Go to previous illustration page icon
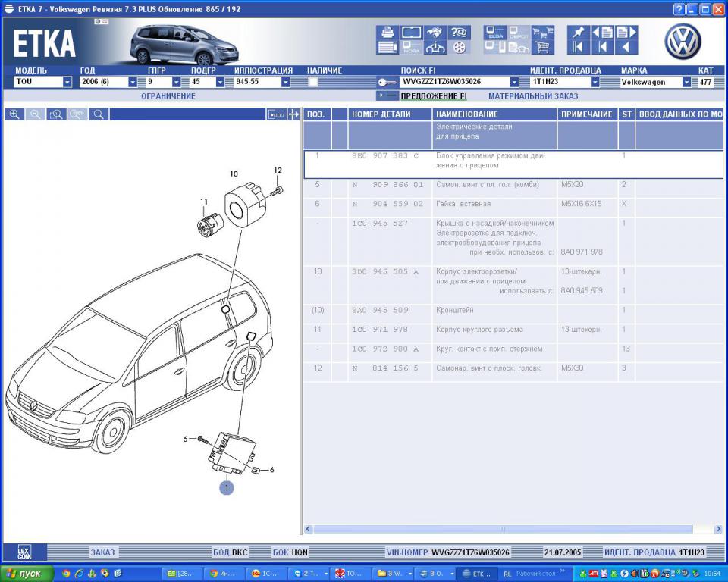 [603, 33]
